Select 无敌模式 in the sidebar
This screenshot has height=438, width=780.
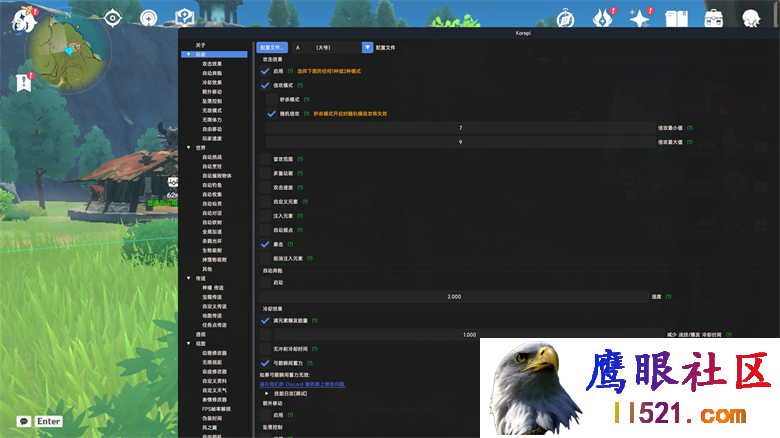[x=212, y=110]
